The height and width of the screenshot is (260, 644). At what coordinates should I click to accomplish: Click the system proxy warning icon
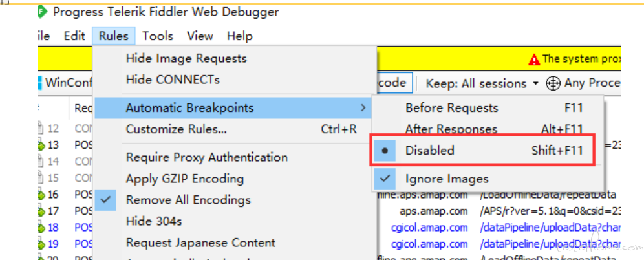534,60
